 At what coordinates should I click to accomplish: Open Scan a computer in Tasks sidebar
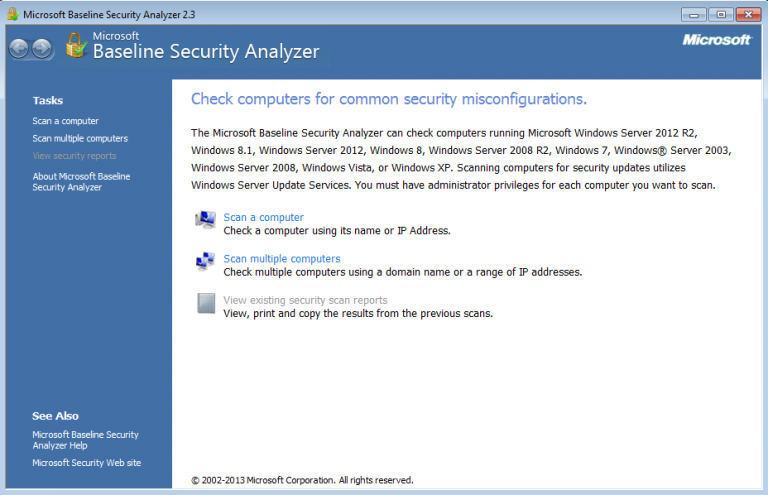65,121
